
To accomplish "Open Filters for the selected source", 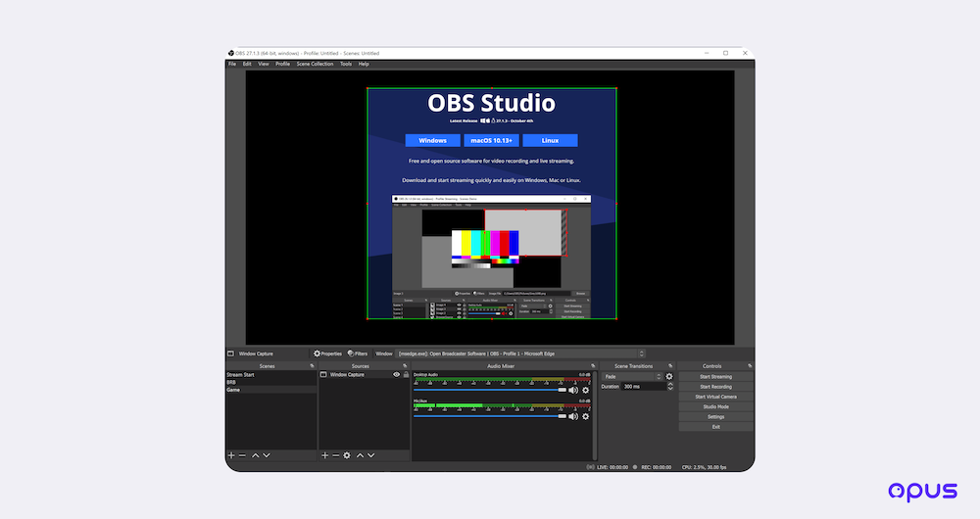I will pyautogui.click(x=358, y=354).
